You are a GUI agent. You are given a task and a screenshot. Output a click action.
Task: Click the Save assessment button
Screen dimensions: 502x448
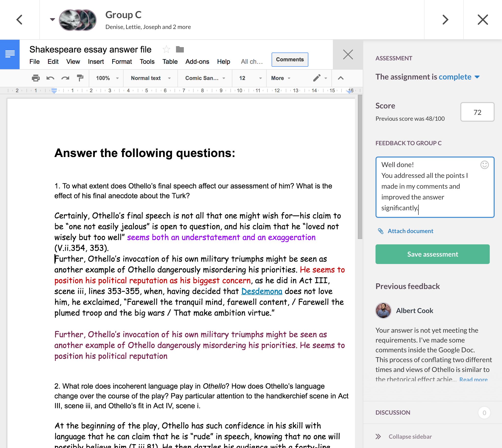432,254
